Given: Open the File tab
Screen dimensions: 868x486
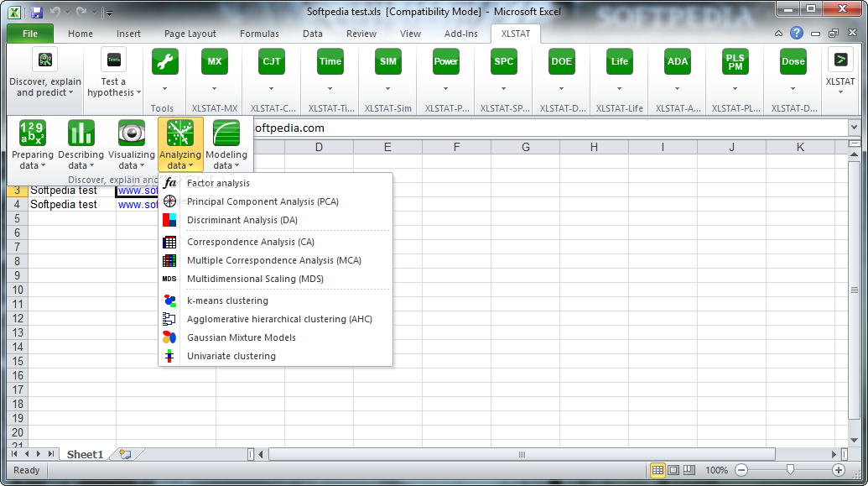Looking at the screenshot, I should pos(30,34).
